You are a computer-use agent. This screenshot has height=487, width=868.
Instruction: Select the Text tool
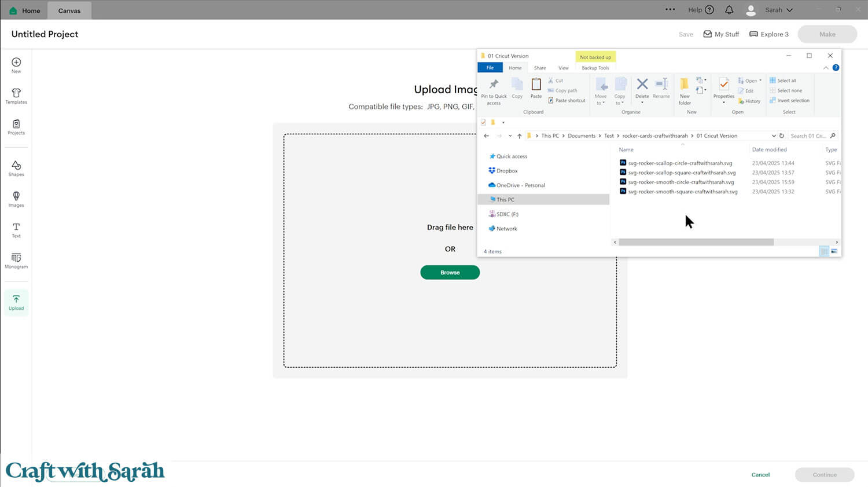tap(16, 230)
